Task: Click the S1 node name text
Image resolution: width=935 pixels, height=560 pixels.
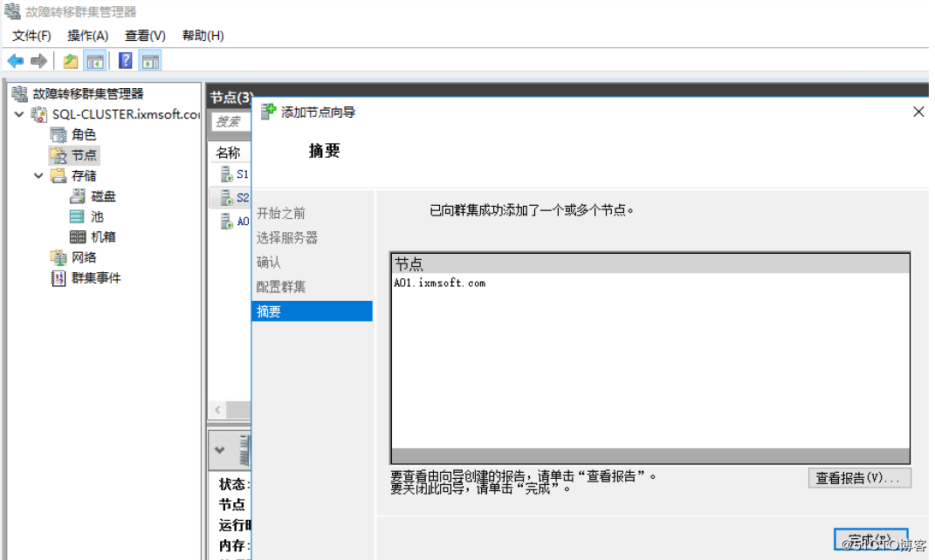Action: click(x=243, y=174)
